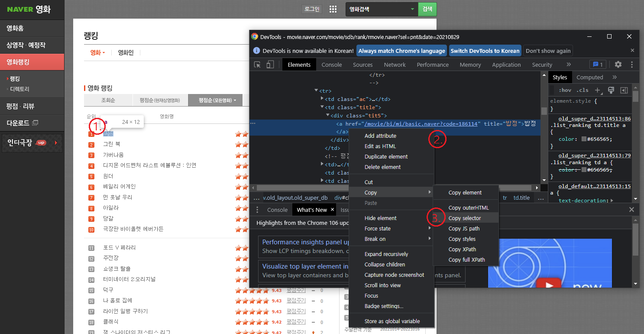Click the #656565 color swatch in td.title a rule
Image resolution: width=644 pixels, height=334 pixels.
(x=584, y=139)
